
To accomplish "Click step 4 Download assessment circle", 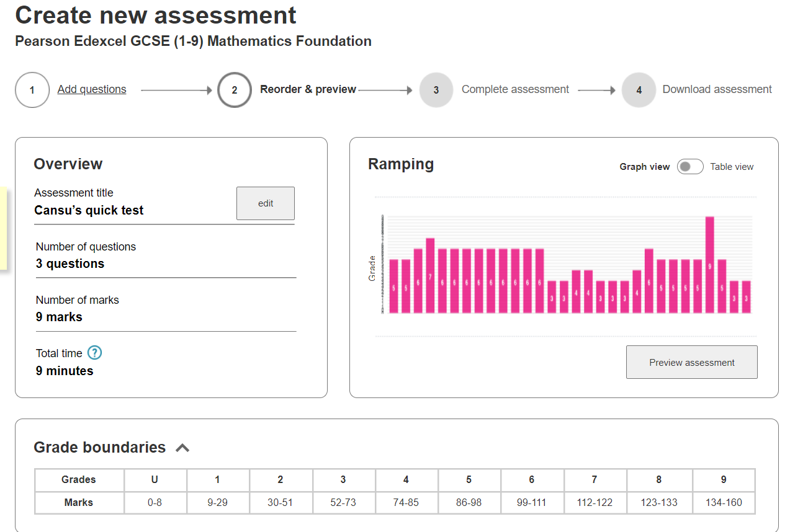I will coord(639,89).
